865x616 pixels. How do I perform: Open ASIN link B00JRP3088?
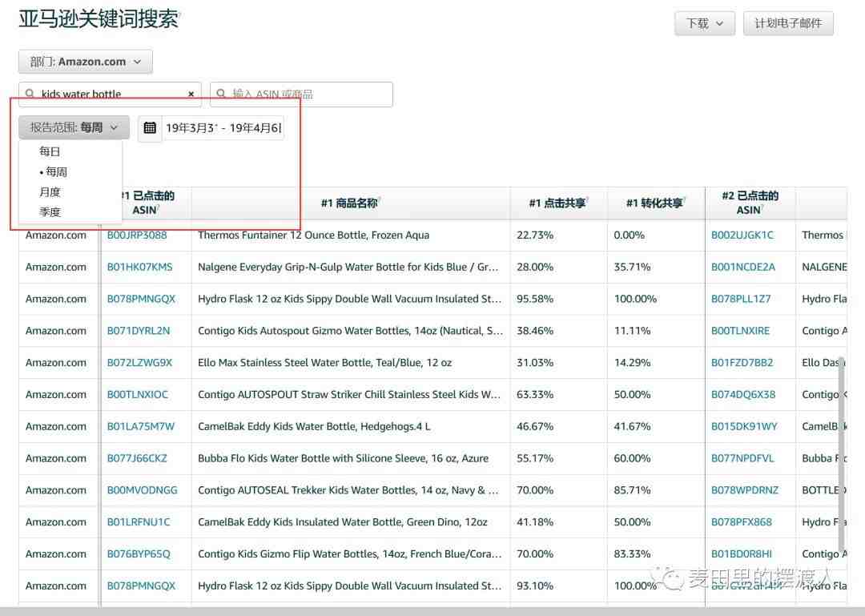pos(137,236)
